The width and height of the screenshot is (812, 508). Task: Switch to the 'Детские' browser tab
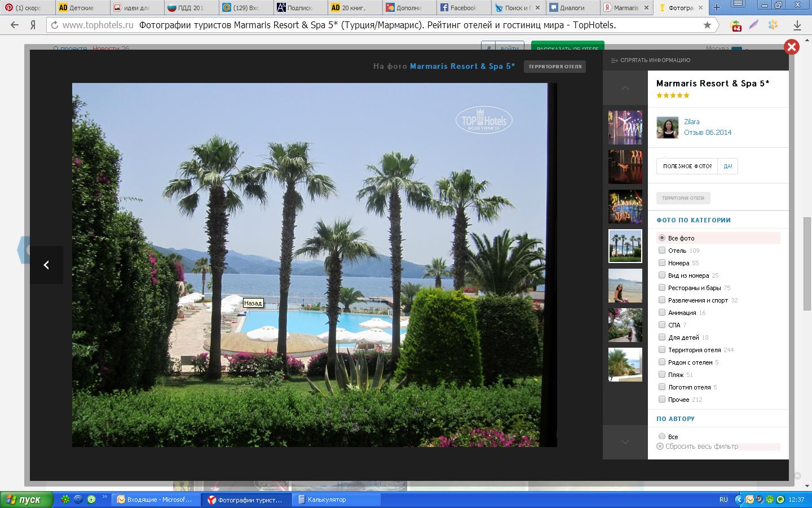(x=82, y=7)
